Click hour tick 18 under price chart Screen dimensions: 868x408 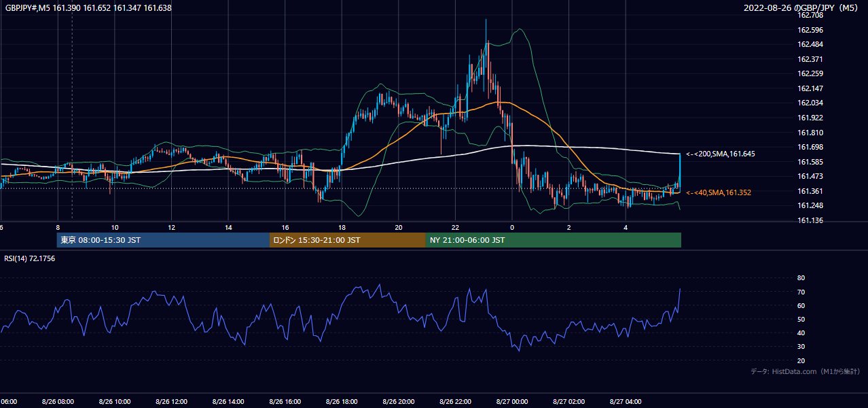pos(342,227)
